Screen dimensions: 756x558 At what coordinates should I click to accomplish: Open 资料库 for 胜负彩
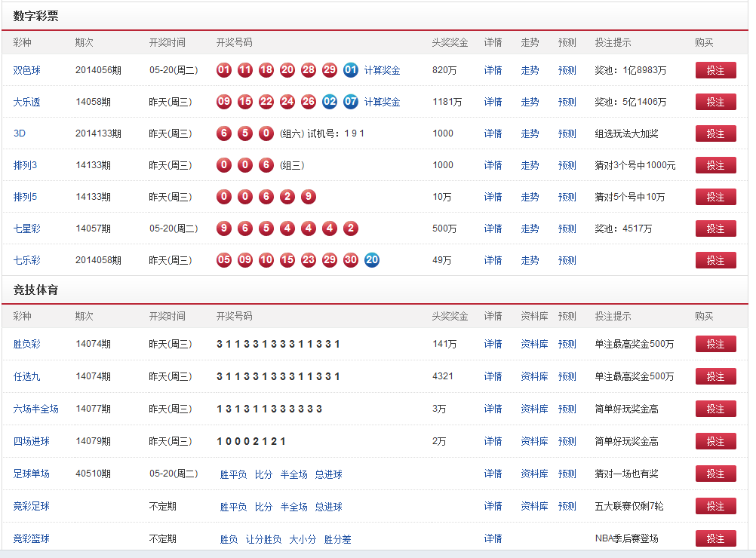(x=533, y=344)
